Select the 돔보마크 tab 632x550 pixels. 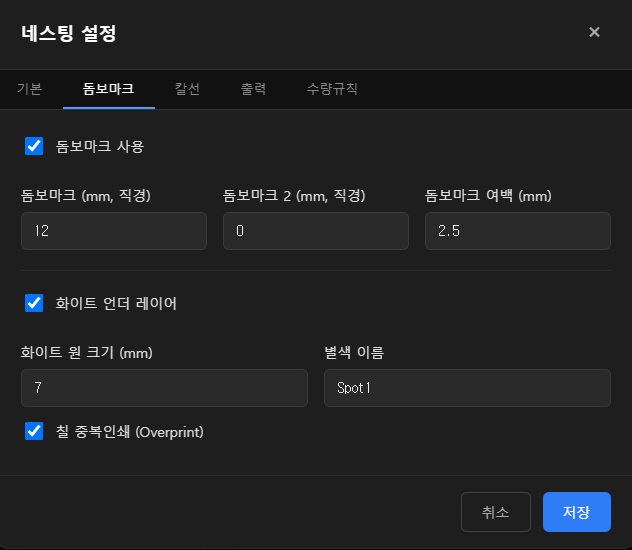[108, 89]
